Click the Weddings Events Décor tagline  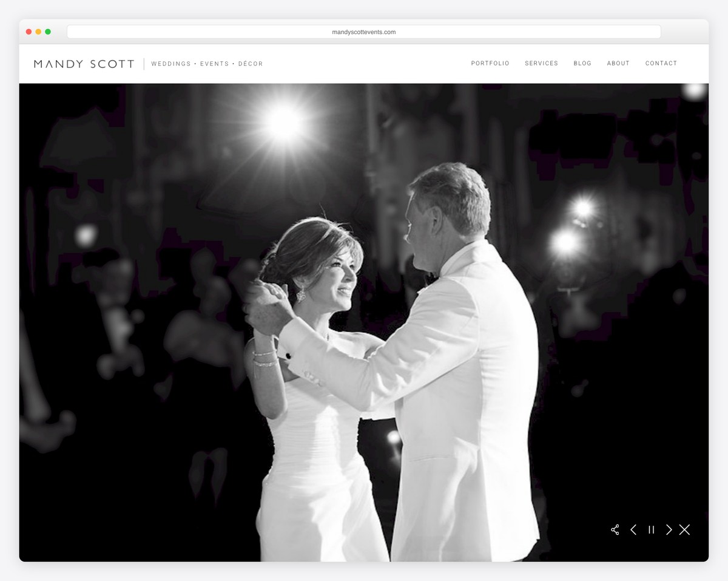(207, 63)
